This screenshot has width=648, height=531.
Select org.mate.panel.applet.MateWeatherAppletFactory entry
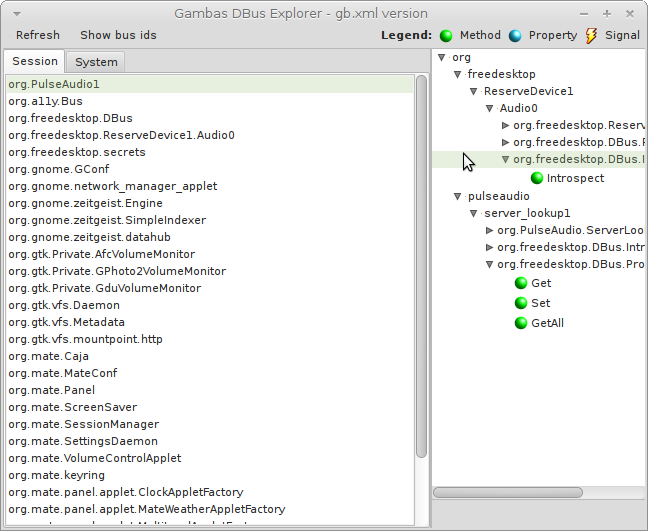pos(210,509)
